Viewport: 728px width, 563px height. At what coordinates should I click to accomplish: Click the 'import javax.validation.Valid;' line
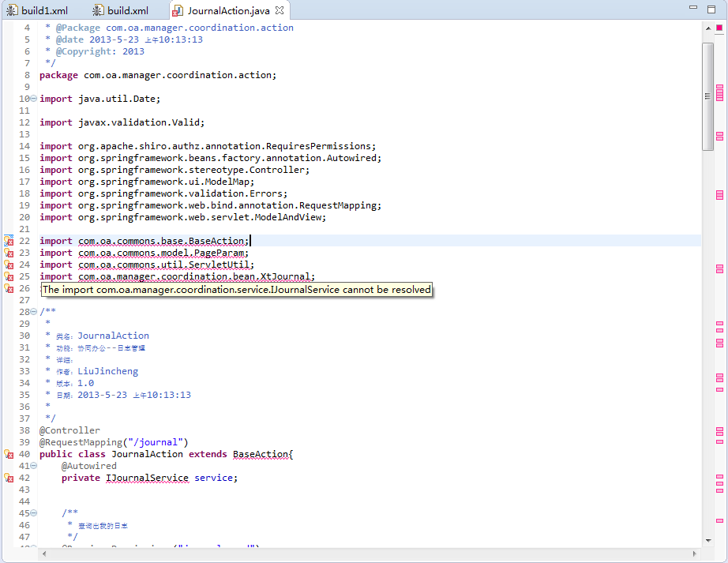tap(122, 122)
